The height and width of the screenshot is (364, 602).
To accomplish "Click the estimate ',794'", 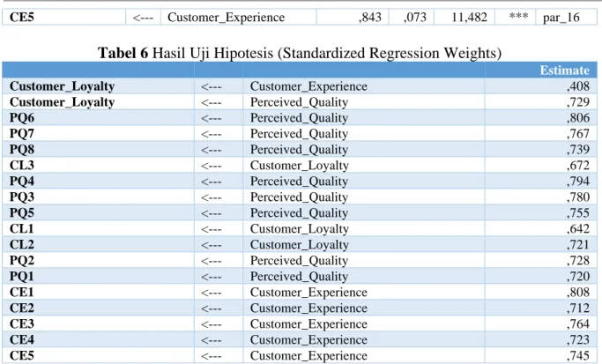I will pos(578,182).
